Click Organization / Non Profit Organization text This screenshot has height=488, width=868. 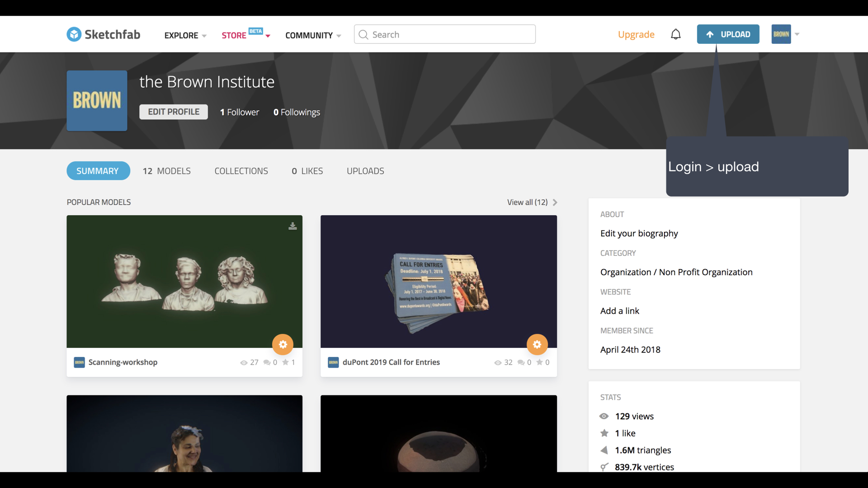pyautogui.click(x=676, y=272)
